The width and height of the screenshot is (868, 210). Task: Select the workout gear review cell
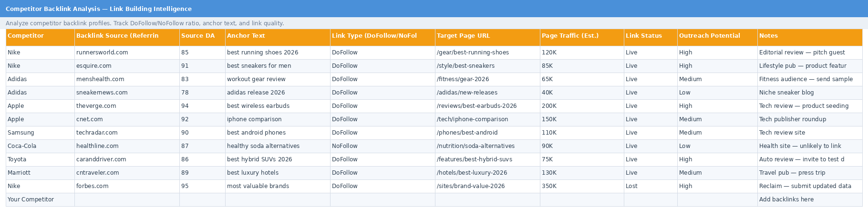pyautogui.click(x=278, y=80)
